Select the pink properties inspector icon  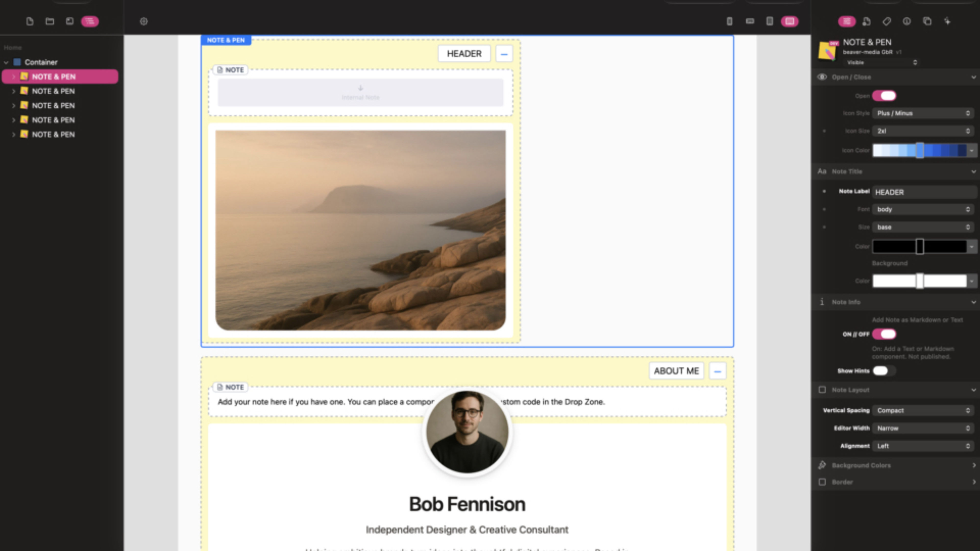click(847, 21)
